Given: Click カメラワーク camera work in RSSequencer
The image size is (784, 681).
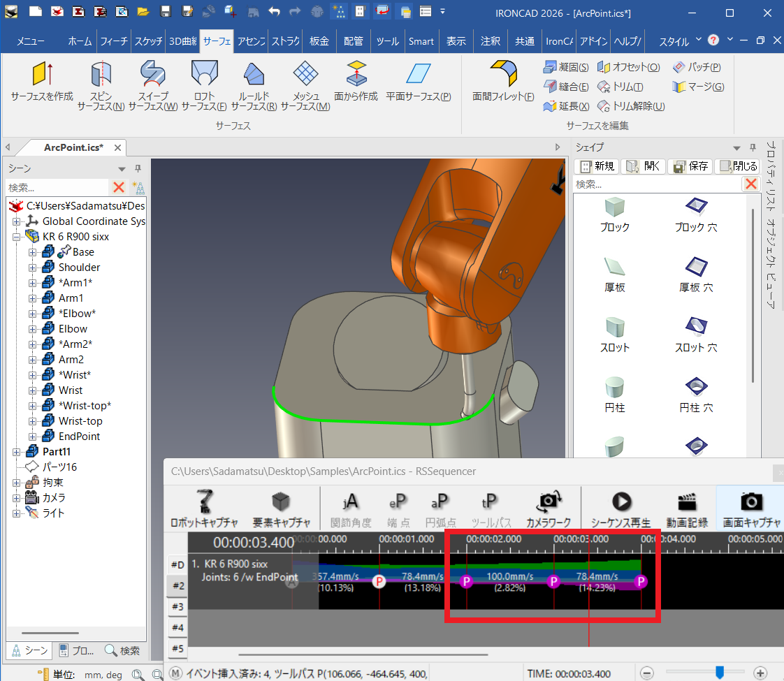Looking at the screenshot, I should [549, 508].
